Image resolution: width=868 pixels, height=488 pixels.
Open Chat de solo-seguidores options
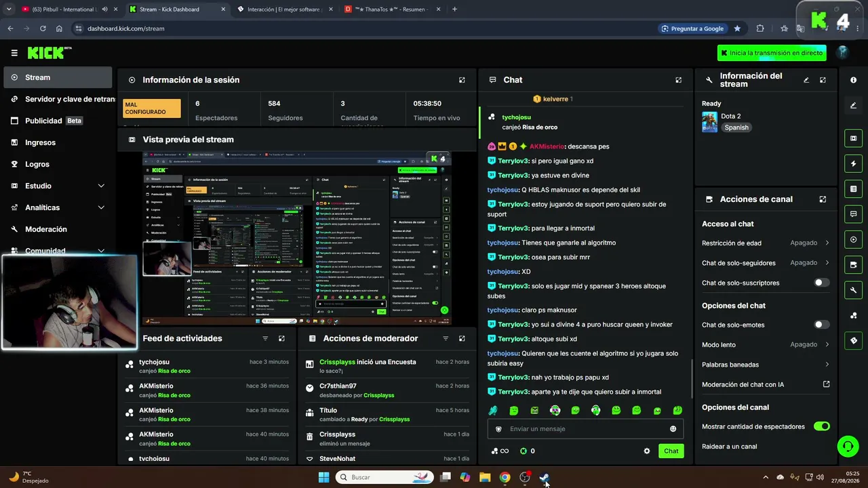[766, 263]
